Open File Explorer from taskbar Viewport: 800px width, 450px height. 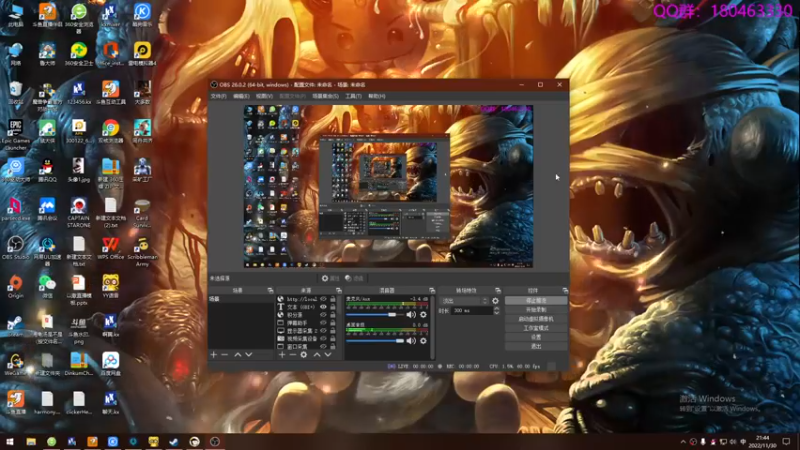[31, 441]
